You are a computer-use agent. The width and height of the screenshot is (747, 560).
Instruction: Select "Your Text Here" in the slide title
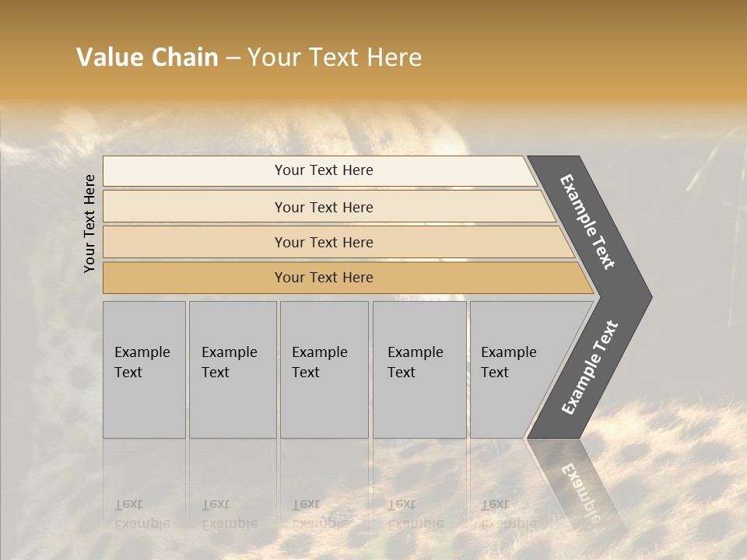pos(335,58)
